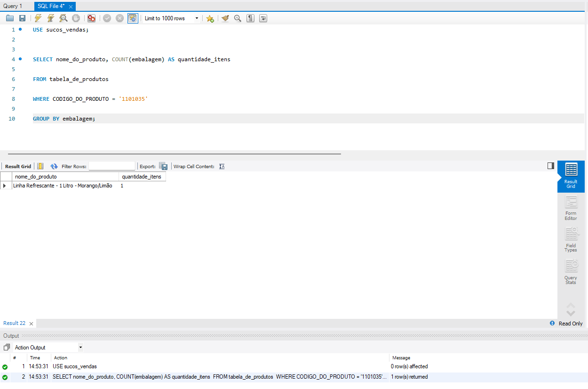This screenshot has width=588, height=389.
Task: Click line 4 statement marker dot
Action: click(x=20, y=59)
